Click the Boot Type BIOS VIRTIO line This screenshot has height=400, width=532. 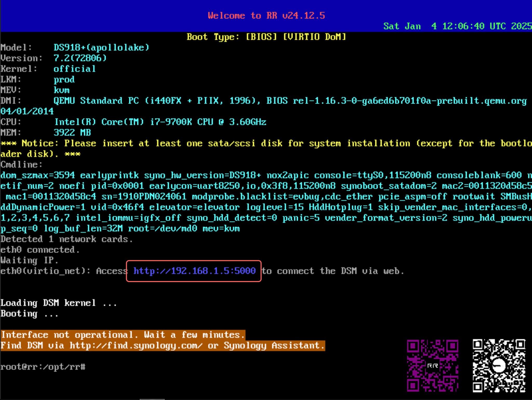[x=266, y=37]
